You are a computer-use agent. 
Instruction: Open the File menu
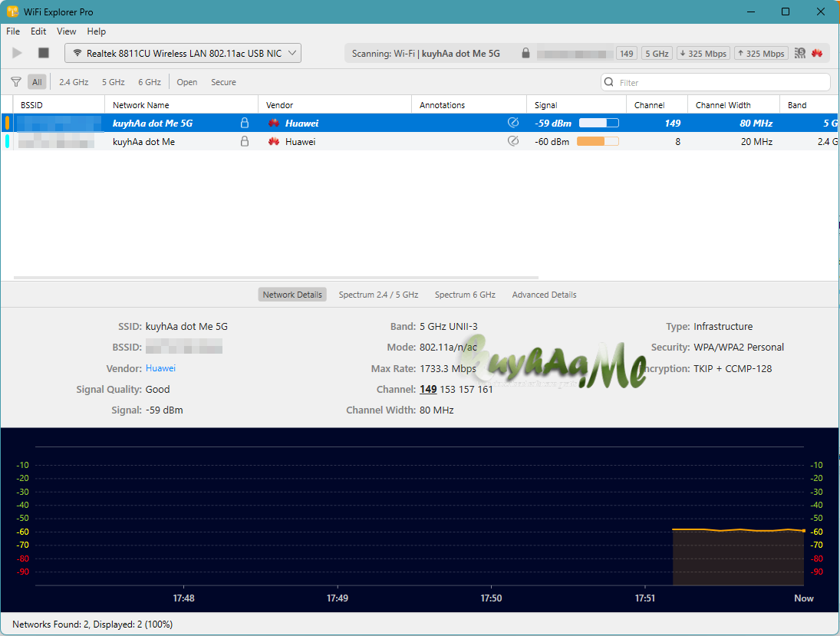point(13,31)
